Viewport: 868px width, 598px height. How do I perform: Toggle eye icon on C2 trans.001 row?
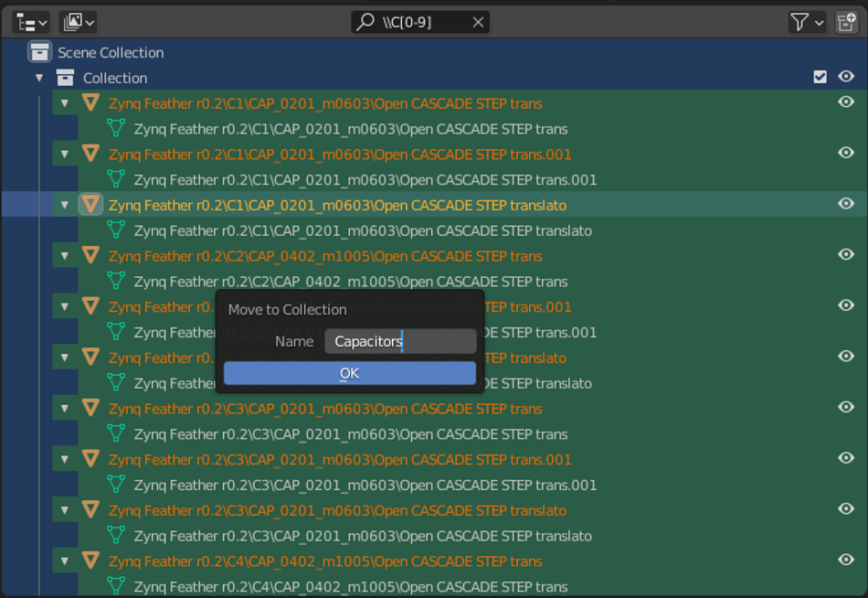846,306
